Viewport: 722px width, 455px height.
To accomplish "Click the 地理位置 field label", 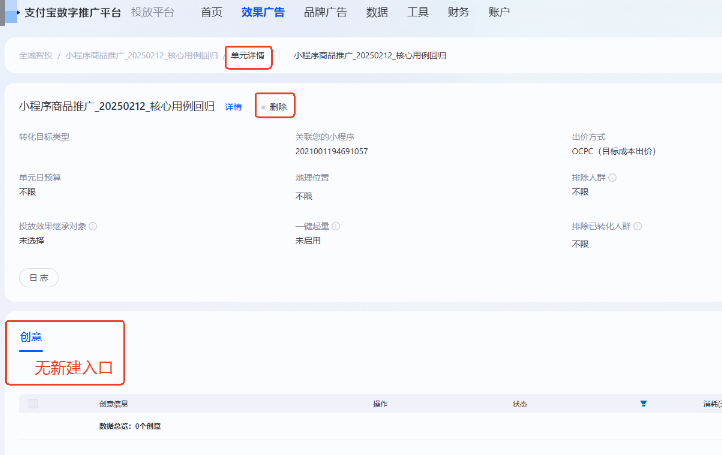I will tap(312, 178).
